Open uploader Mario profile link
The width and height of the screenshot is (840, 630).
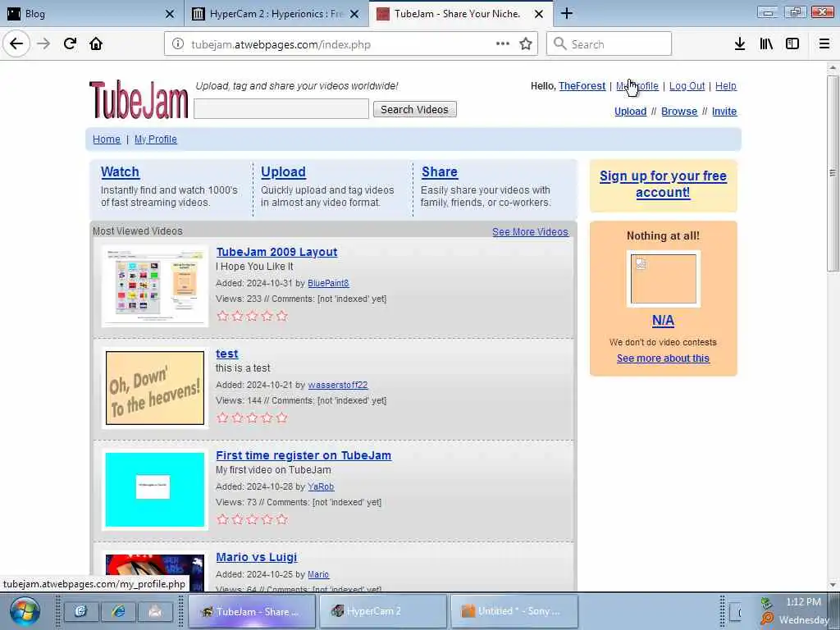[318, 574]
